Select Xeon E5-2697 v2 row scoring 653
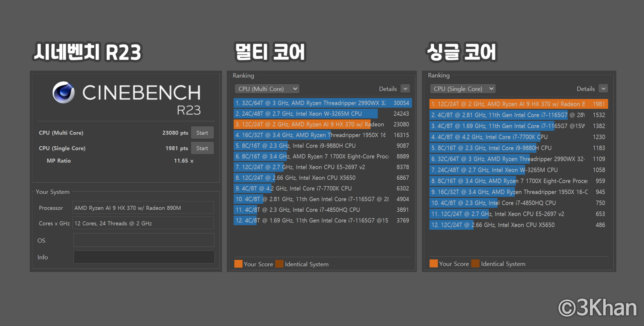 (x=519, y=214)
